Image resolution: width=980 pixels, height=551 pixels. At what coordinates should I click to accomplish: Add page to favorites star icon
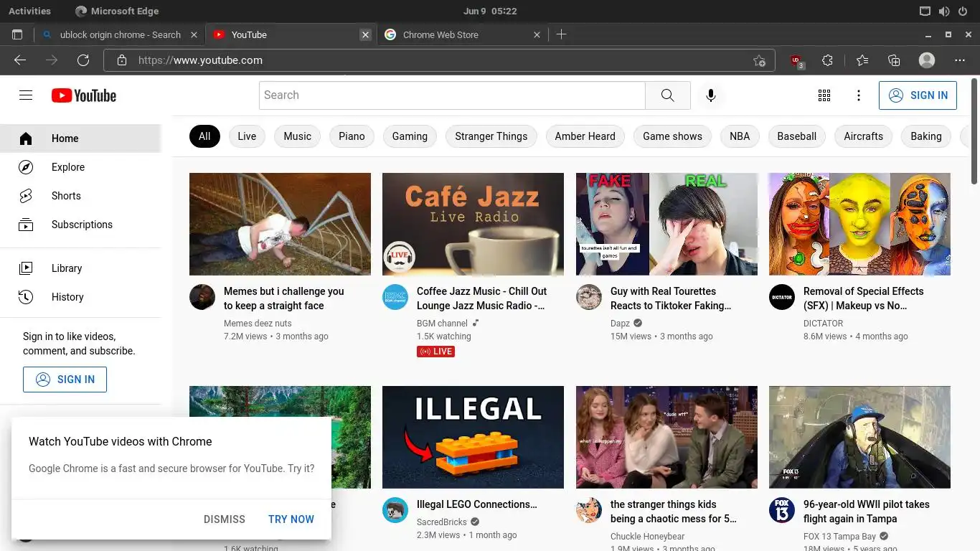coord(759,61)
